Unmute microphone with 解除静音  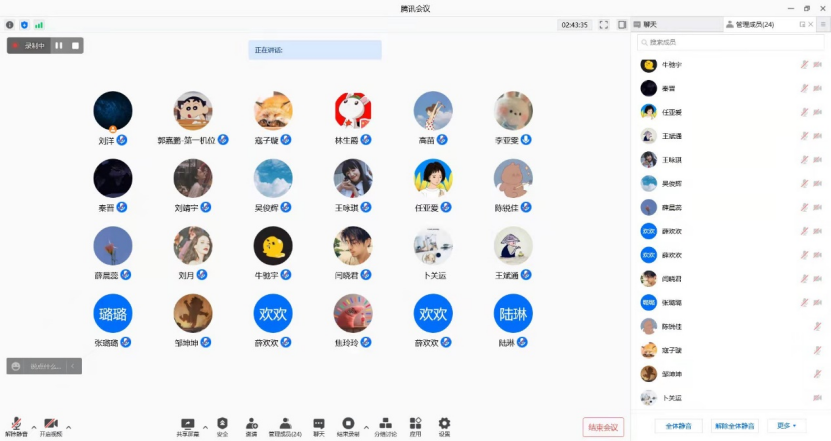coord(16,424)
